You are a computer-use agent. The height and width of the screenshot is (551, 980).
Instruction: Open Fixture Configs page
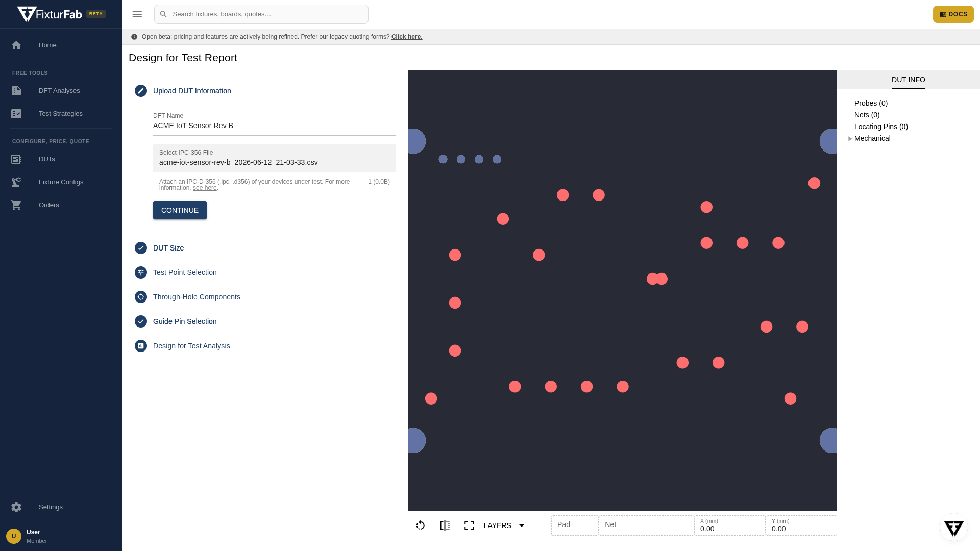(61, 182)
